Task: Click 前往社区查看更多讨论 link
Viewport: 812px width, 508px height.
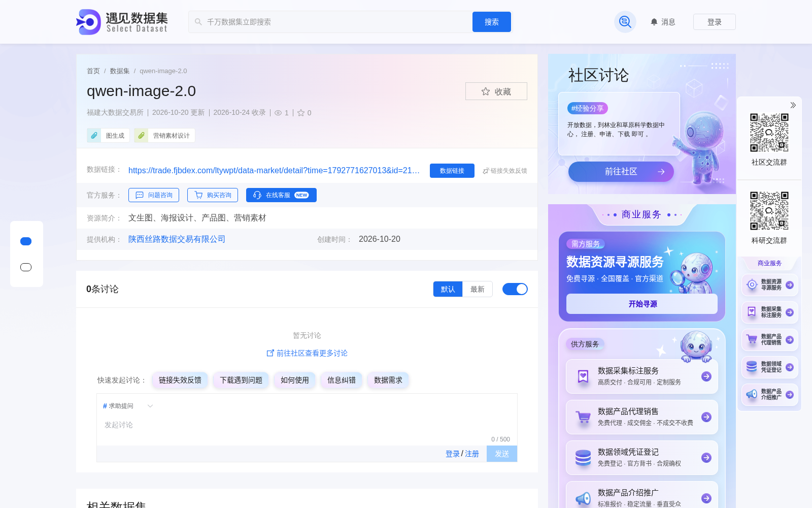Action: point(307,353)
